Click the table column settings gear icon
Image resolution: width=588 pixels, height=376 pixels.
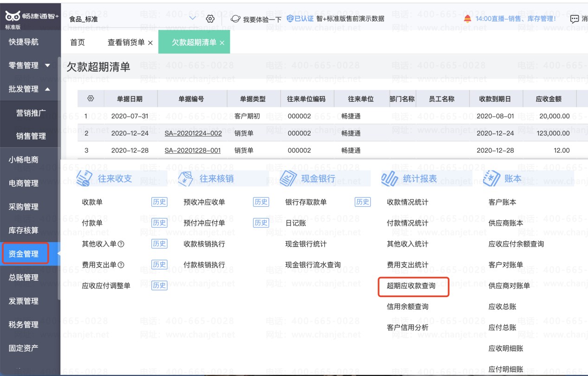pyautogui.click(x=91, y=99)
